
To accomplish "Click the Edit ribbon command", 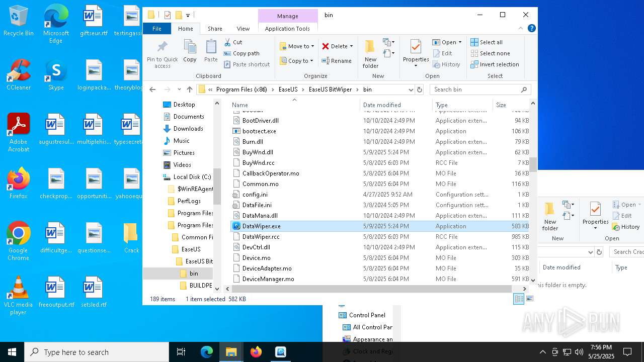I will coord(442,53).
